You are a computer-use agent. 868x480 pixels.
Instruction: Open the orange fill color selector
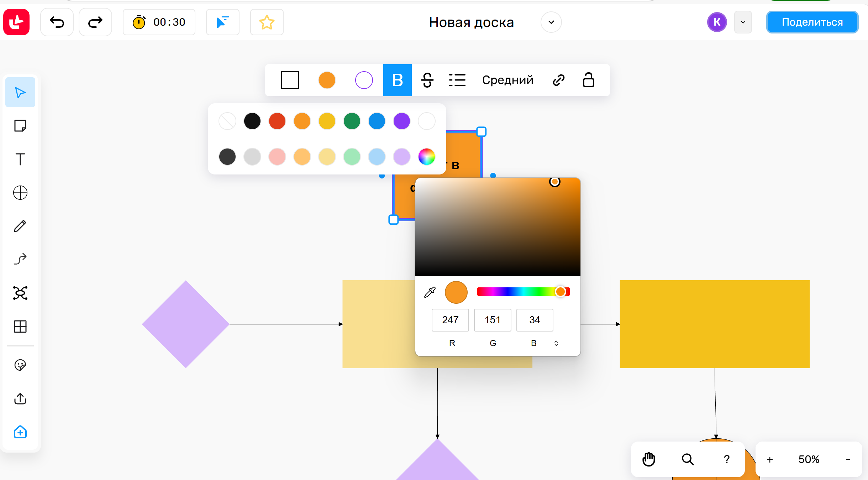pos(327,80)
